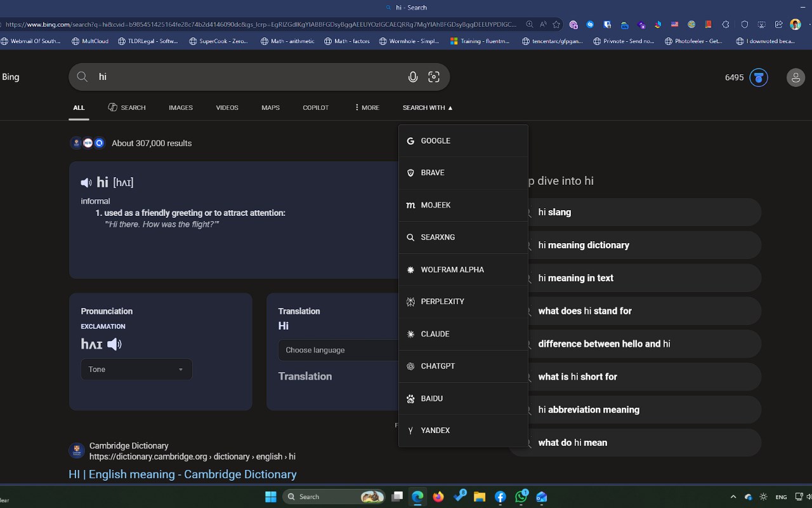Search with Baidu

click(x=463, y=399)
